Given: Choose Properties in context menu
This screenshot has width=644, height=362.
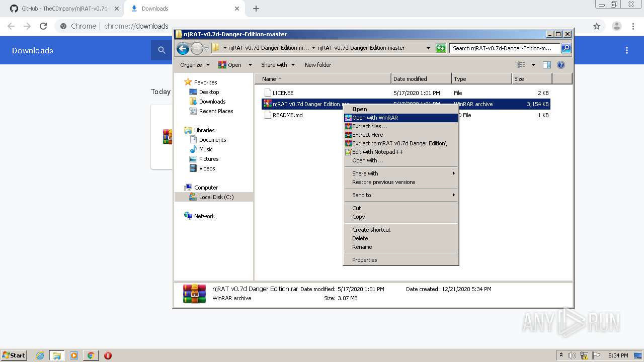Looking at the screenshot, I should click(x=401, y=260).
